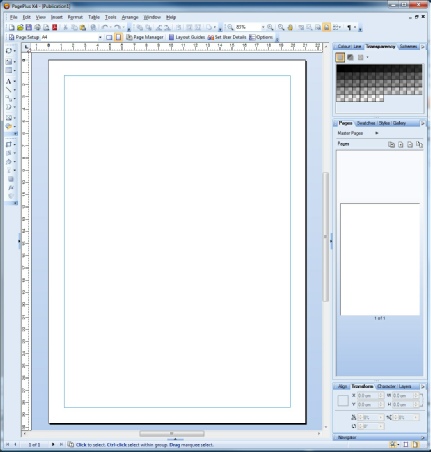Open the zoom percentage dropdown
The height and width of the screenshot is (452, 431).
click(x=263, y=27)
